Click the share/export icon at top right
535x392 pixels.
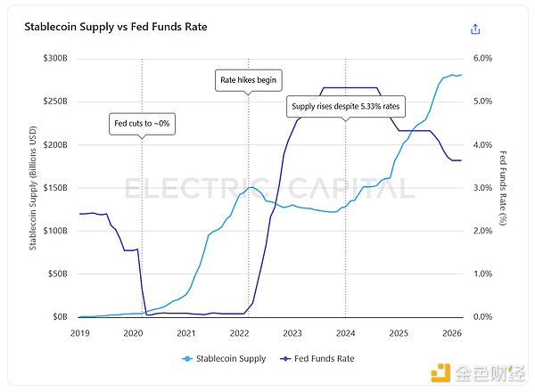(x=475, y=29)
